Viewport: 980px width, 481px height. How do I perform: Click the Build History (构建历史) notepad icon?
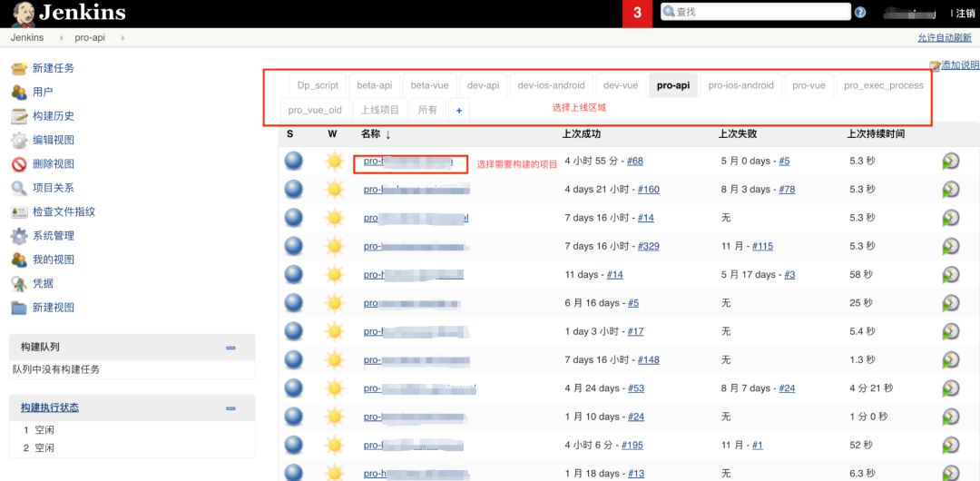tap(19, 116)
